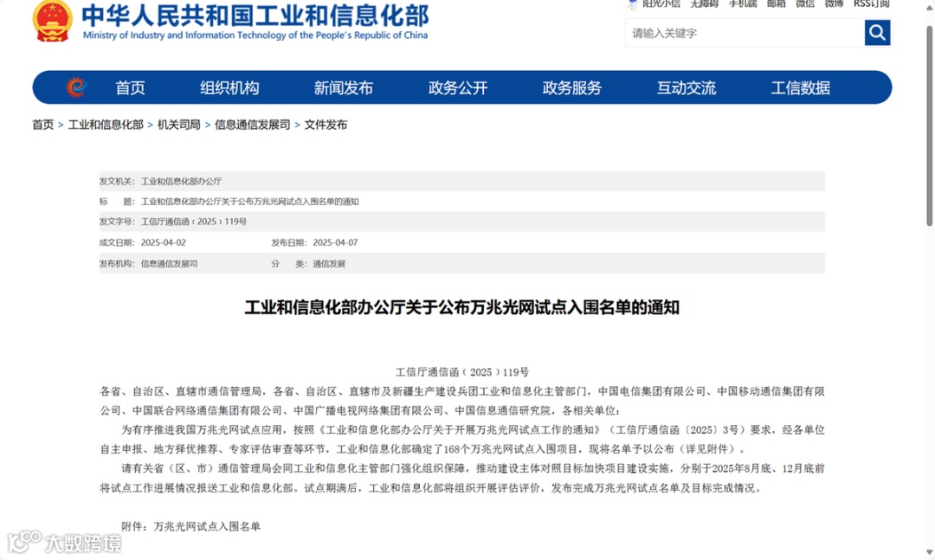Open 信息通信发展司 breadcrumb link

(252, 125)
